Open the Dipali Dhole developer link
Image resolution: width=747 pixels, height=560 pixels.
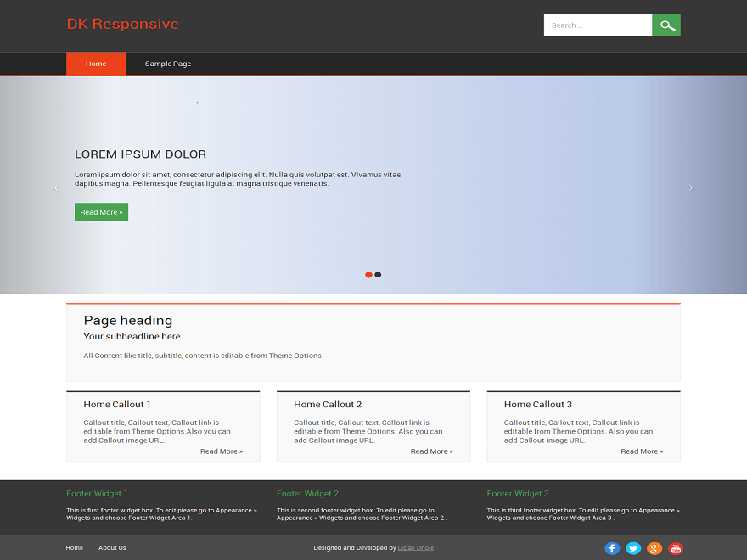(415, 547)
